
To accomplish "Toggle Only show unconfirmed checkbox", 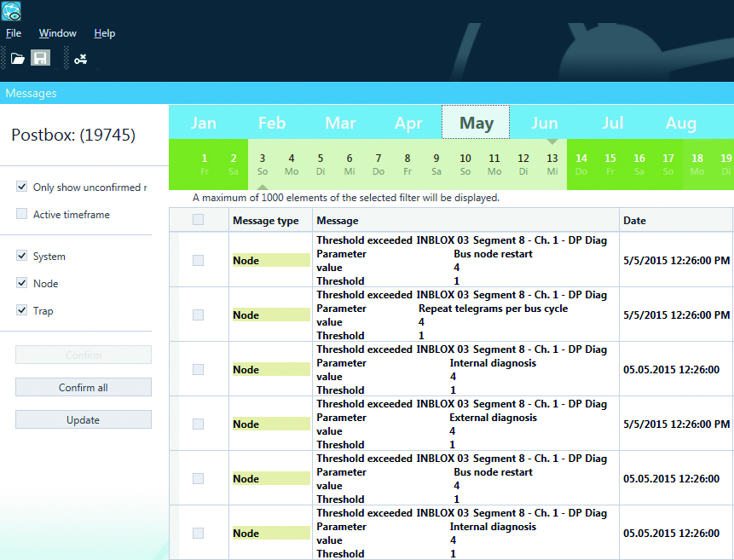I will [22, 188].
